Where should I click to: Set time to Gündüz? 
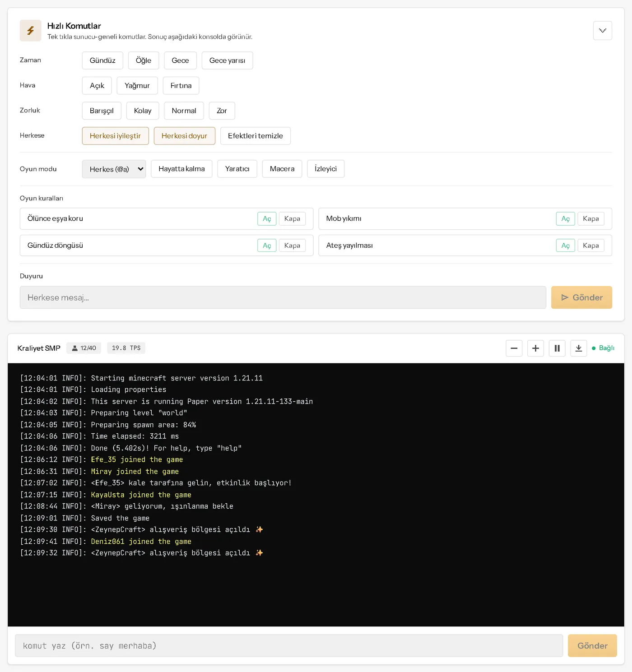point(102,60)
